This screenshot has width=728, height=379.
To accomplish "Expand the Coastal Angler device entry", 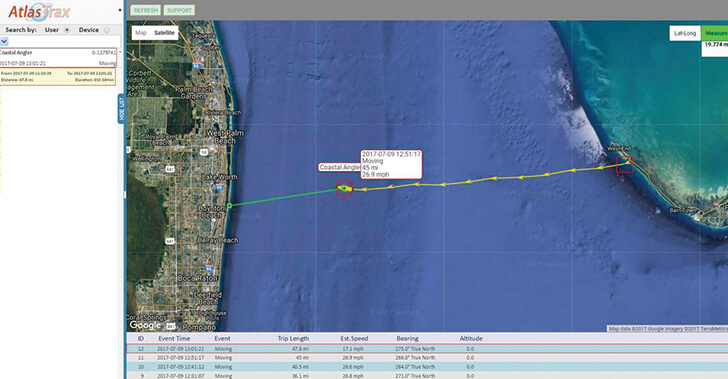I will click(x=58, y=58).
